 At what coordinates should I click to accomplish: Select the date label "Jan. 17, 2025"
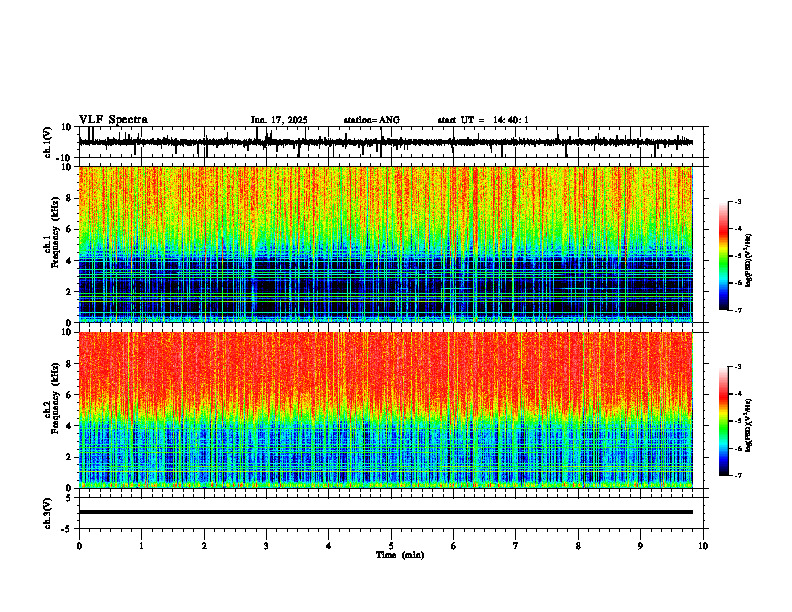click(279, 120)
